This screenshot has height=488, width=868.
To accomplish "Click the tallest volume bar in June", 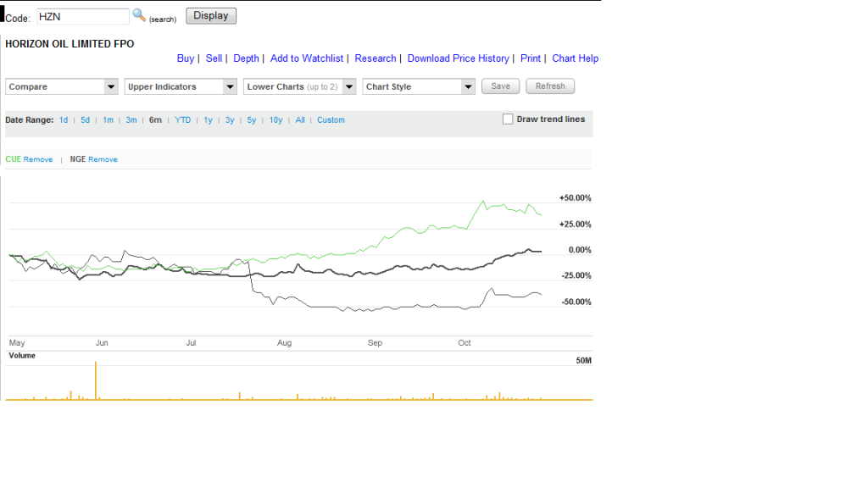I will point(96,380).
